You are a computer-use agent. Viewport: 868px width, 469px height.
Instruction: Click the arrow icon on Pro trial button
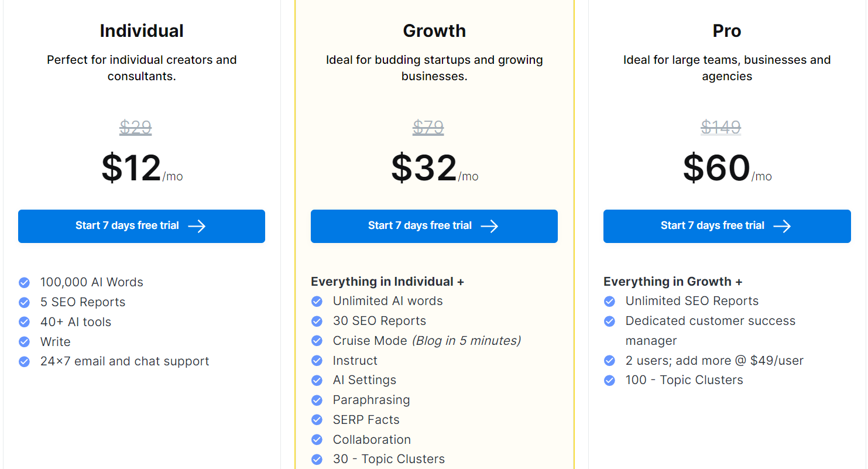point(782,226)
